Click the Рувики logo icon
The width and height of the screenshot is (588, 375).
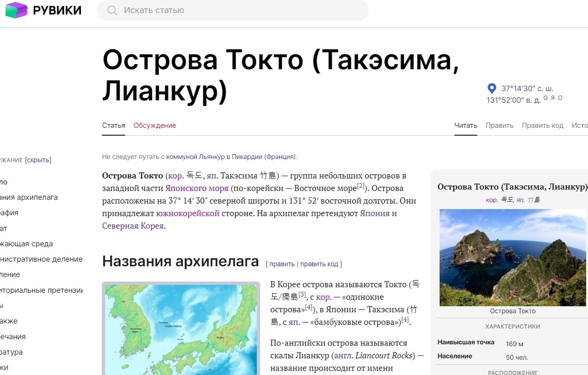(x=17, y=10)
